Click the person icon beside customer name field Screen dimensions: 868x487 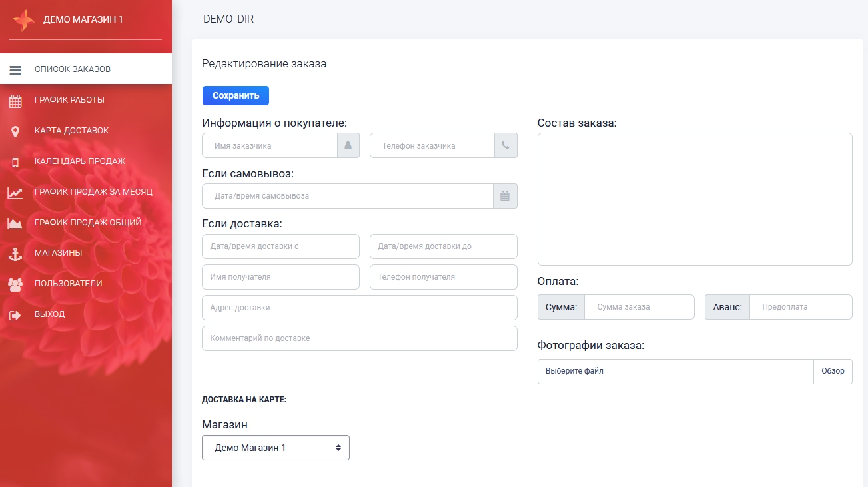click(348, 146)
